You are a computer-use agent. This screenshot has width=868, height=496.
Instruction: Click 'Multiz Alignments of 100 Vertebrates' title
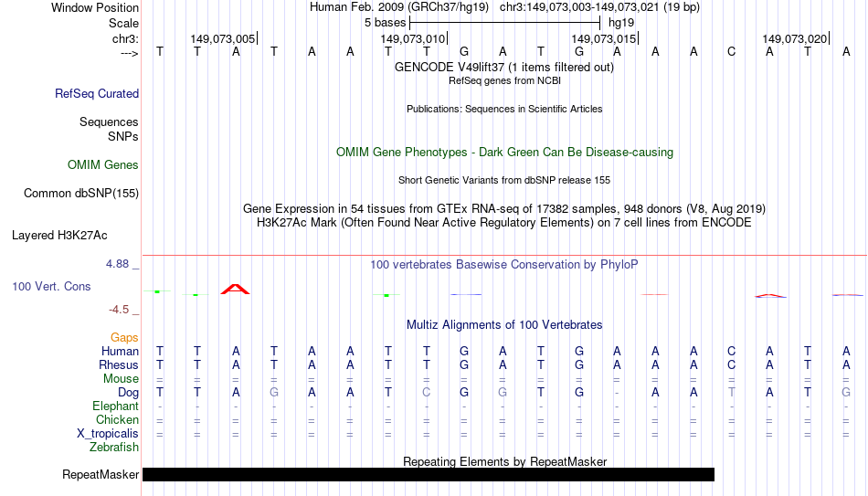(x=504, y=325)
